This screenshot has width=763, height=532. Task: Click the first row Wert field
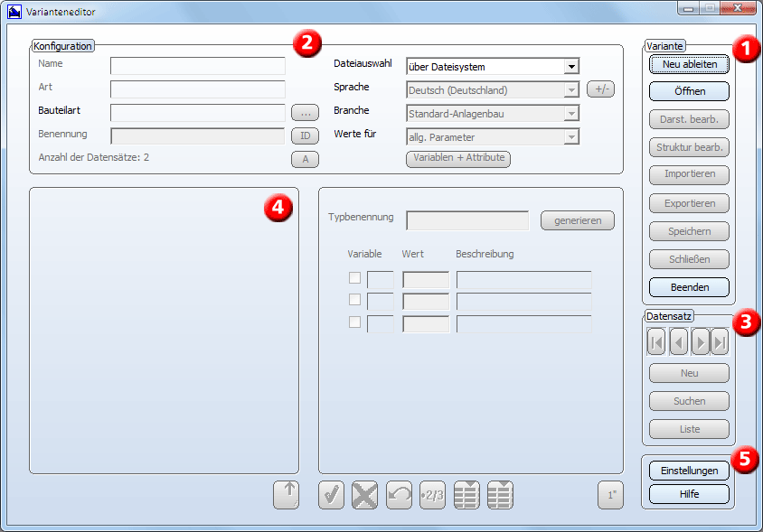tap(426, 280)
